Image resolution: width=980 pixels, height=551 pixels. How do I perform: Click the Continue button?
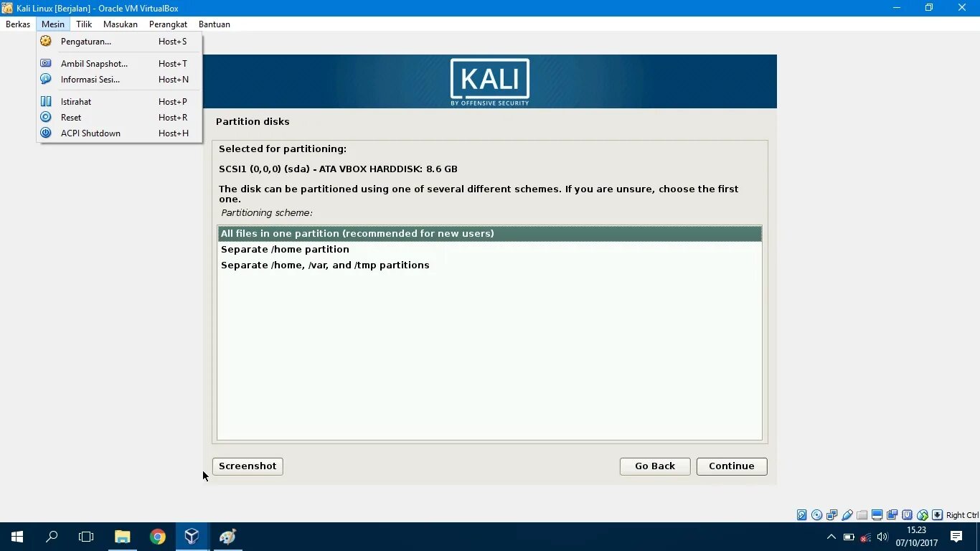point(732,466)
